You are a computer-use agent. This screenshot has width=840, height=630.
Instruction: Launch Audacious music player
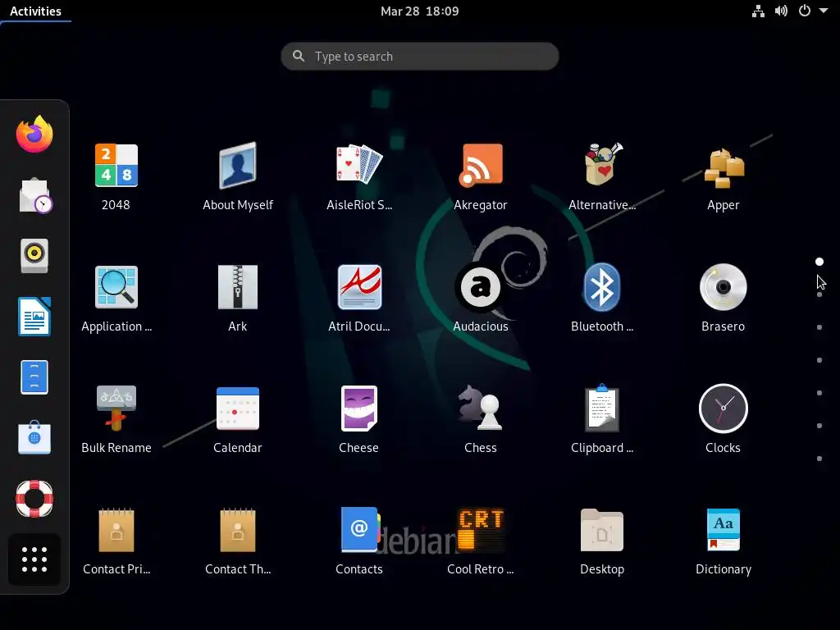(x=481, y=287)
